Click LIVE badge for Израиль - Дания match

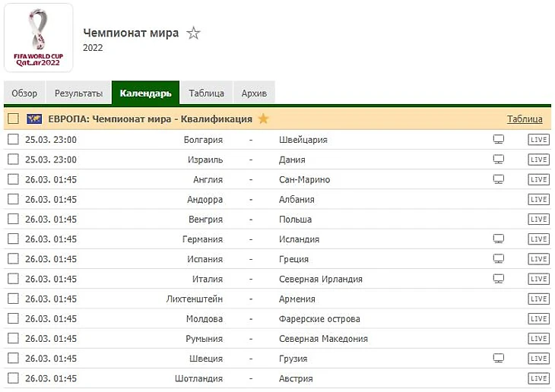(538, 160)
